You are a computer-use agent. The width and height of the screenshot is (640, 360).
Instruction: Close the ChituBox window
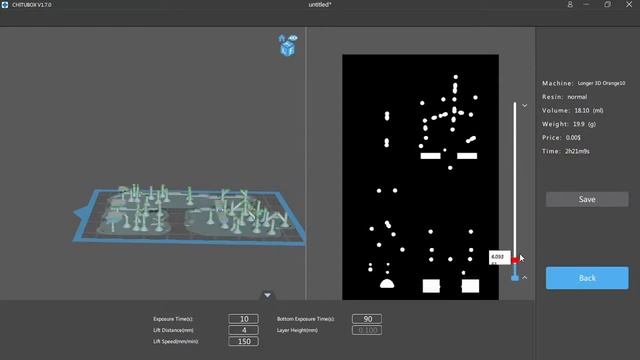point(629,4)
